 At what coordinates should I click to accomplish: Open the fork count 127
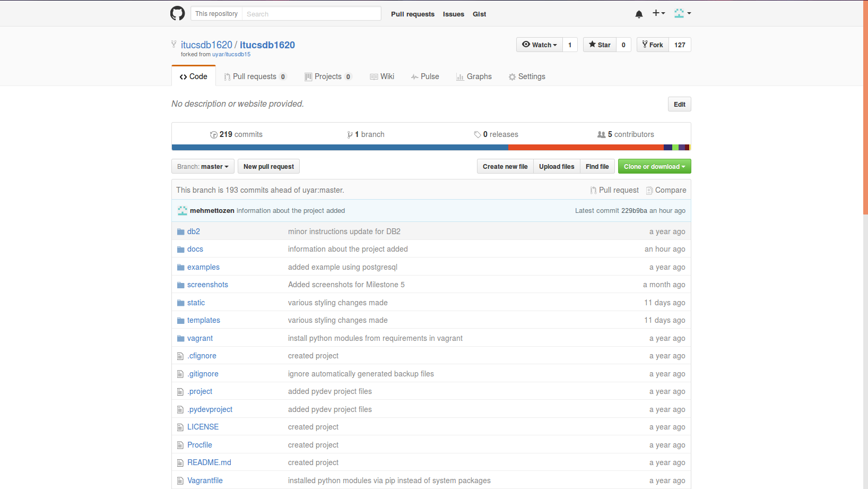(x=680, y=45)
